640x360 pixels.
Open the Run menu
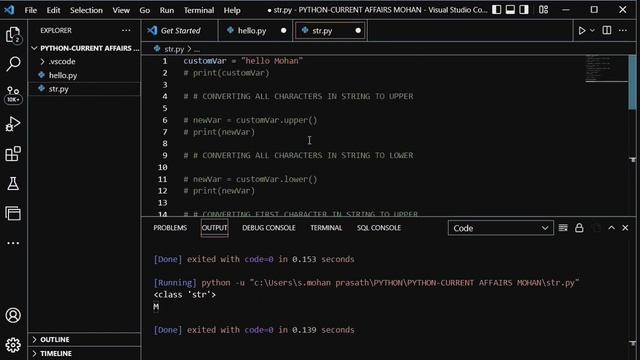(167, 10)
